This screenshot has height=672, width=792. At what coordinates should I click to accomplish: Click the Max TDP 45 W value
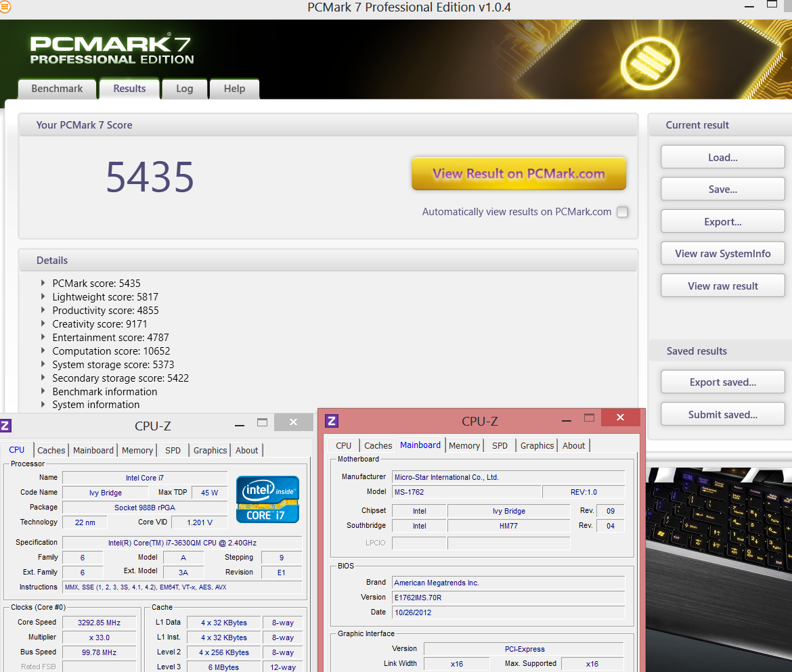coord(210,493)
